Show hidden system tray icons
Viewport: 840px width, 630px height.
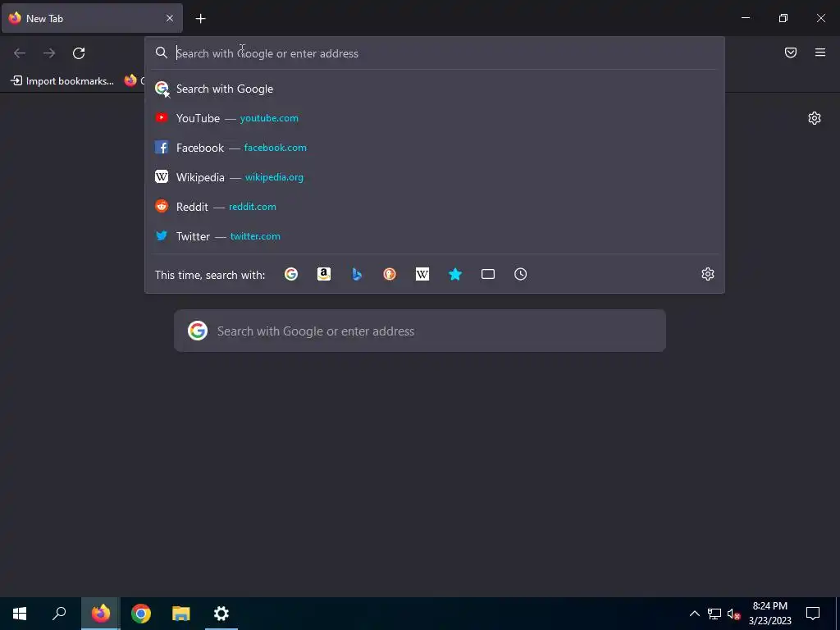click(x=694, y=614)
